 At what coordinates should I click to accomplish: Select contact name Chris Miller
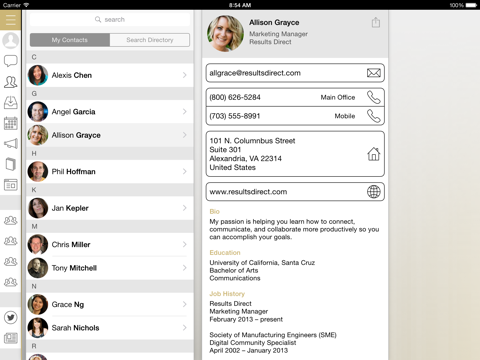click(71, 244)
